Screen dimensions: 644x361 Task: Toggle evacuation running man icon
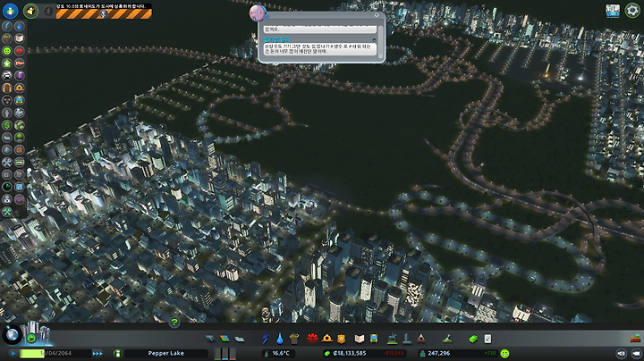(48, 11)
